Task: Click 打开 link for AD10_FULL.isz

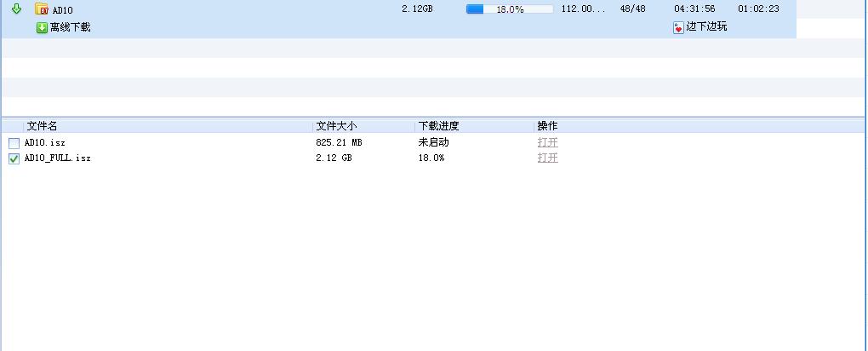Action: point(547,158)
